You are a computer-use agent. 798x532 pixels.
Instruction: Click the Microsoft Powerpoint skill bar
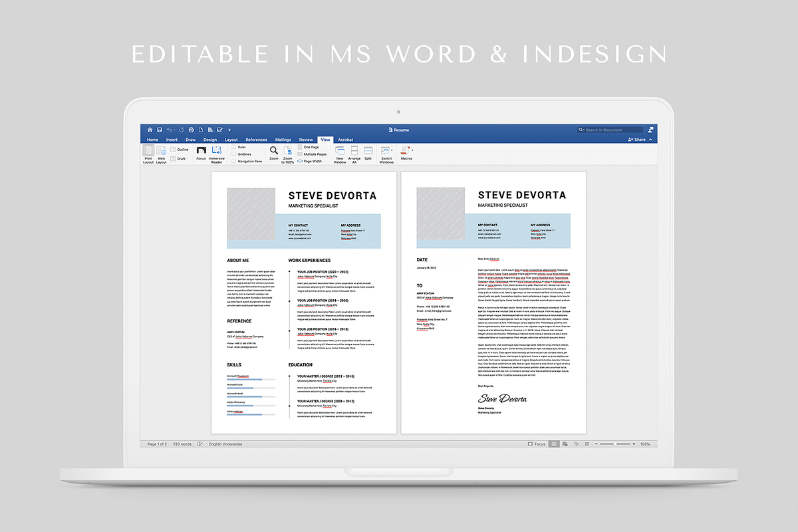point(251,380)
